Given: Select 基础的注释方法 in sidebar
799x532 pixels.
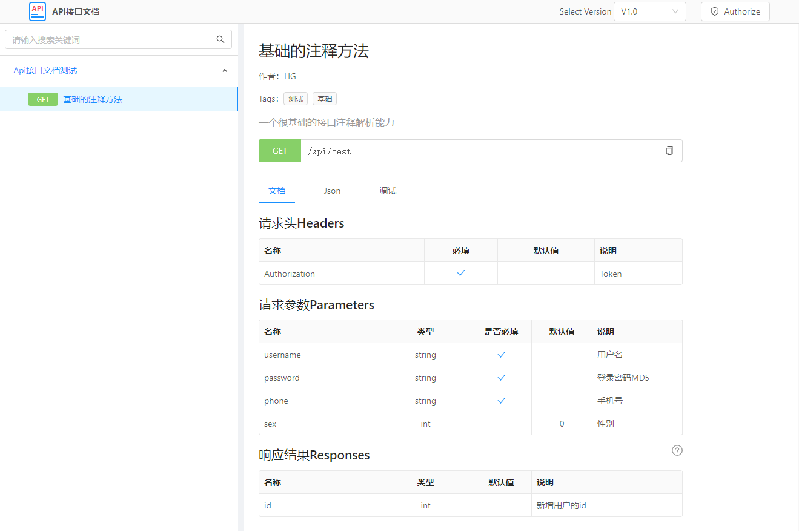Looking at the screenshot, I should click(x=119, y=99).
